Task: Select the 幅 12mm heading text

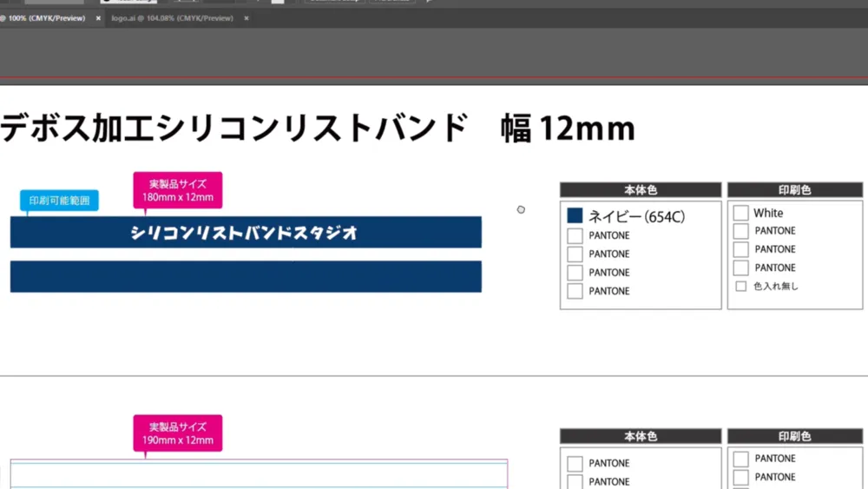Action: click(x=568, y=129)
